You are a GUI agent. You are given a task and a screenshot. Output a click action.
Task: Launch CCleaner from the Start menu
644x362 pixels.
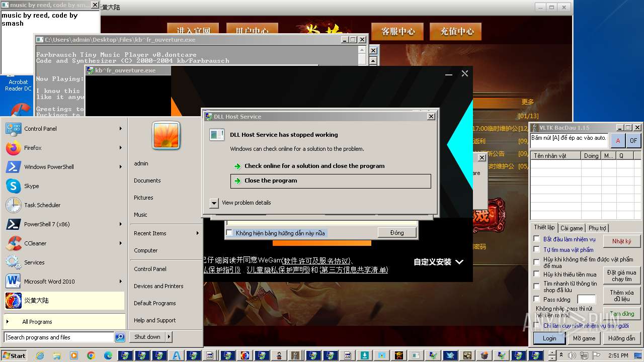[x=64, y=243]
